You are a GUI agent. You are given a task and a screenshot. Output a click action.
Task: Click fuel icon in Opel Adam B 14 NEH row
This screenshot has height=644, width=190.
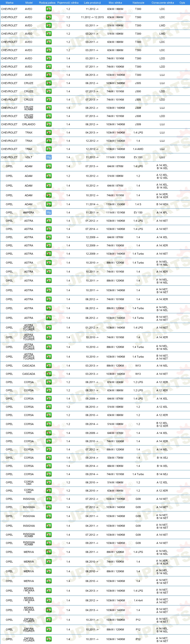click(x=49, y=204)
